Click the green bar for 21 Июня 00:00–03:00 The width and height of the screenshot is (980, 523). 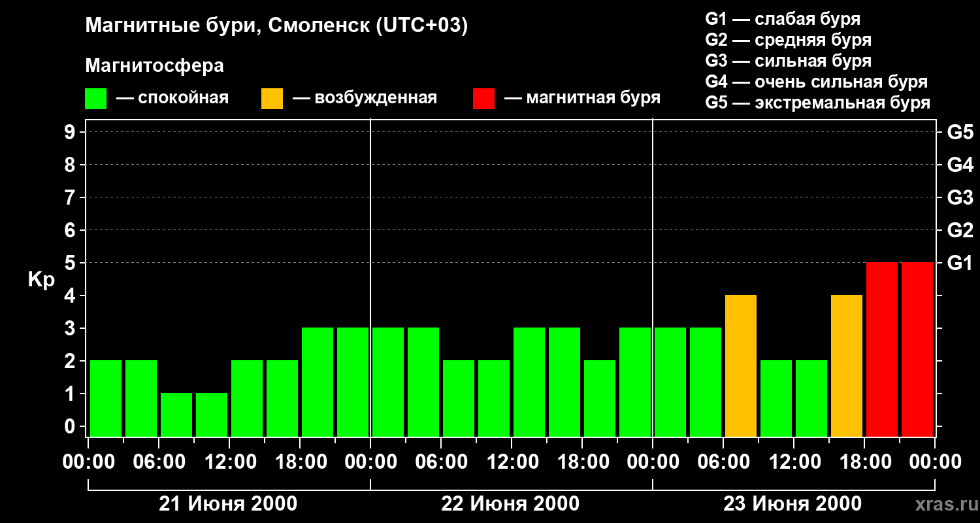106,398
